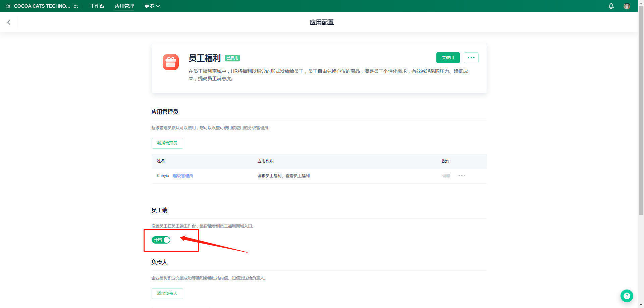Image resolution: width=644 pixels, height=308 pixels.
Task: Open the user profile avatar
Action: point(627,6)
